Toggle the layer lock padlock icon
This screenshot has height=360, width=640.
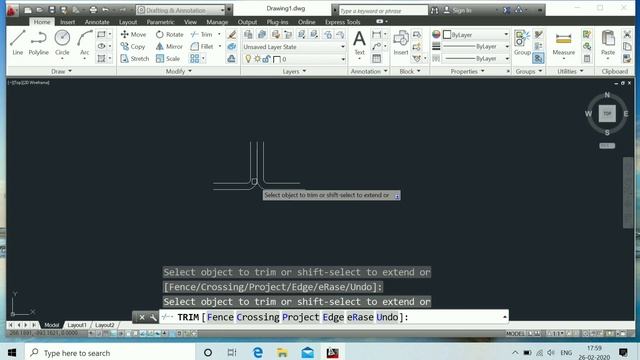(266, 59)
